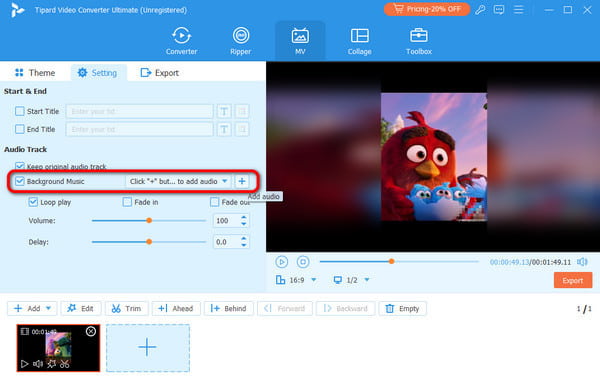Screen dimensions: 600x387
Task: Adjust the Delay slider
Action: (x=149, y=242)
